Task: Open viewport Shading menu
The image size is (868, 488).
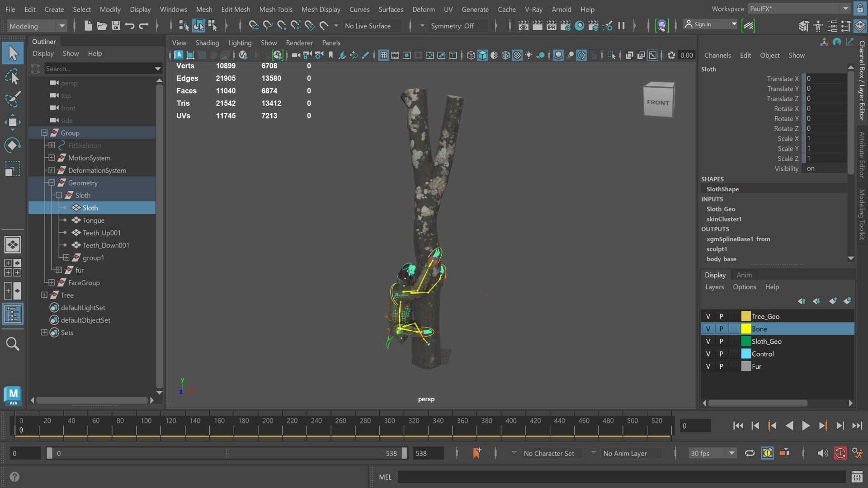Action: pos(207,43)
